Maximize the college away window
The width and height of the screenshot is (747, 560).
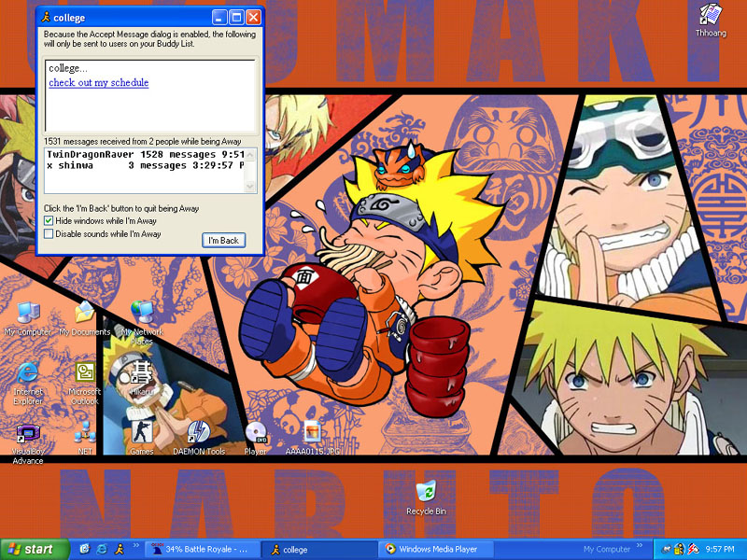[236, 18]
